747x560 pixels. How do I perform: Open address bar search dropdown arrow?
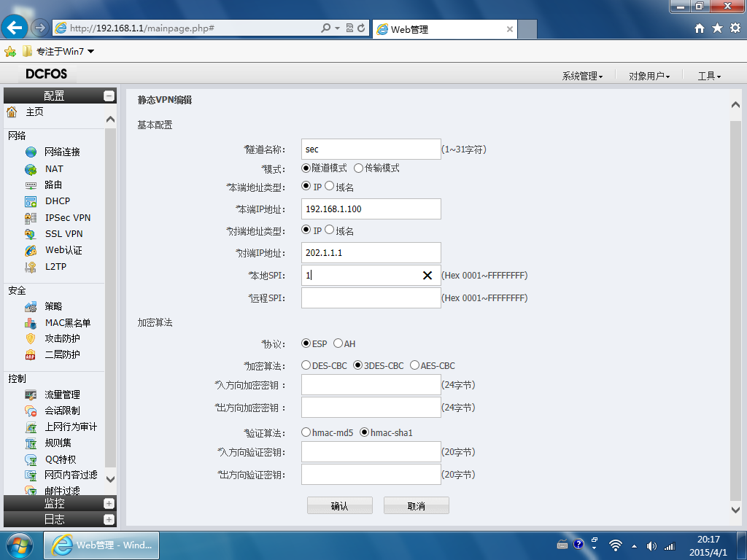tap(337, 28)
